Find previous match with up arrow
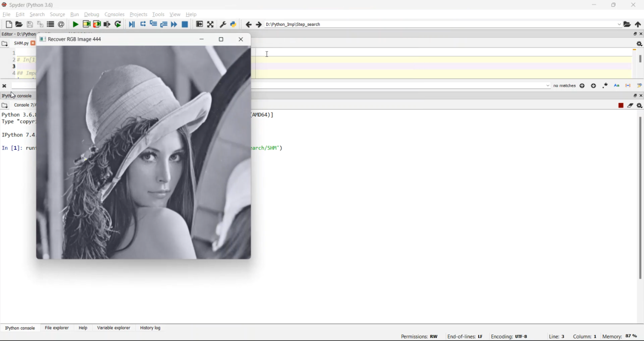This screenshot has height=341, width=644. click(583, 86)
